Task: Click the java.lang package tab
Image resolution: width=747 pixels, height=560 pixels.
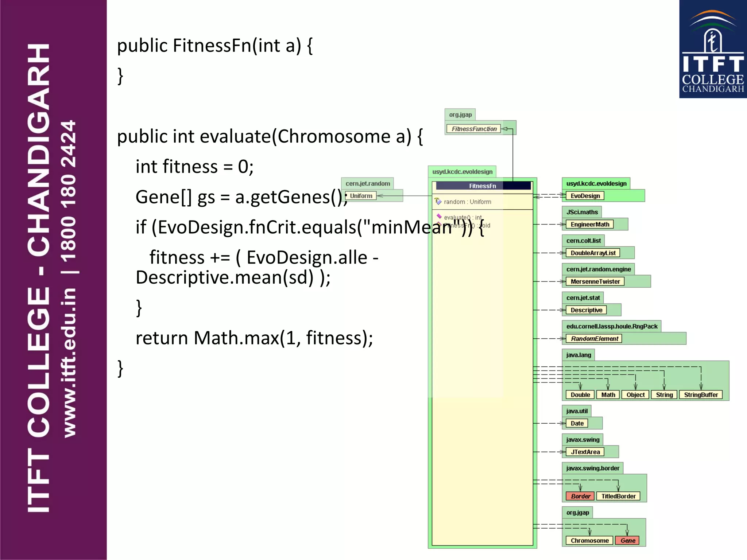Action: [x=578, y=355]
